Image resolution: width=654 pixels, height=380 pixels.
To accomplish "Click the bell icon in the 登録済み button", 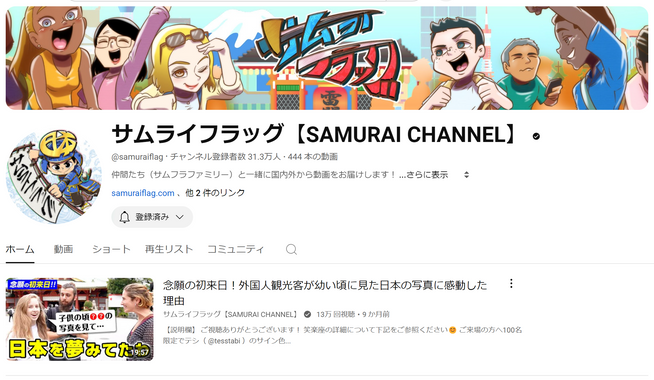I will point(124,217).
